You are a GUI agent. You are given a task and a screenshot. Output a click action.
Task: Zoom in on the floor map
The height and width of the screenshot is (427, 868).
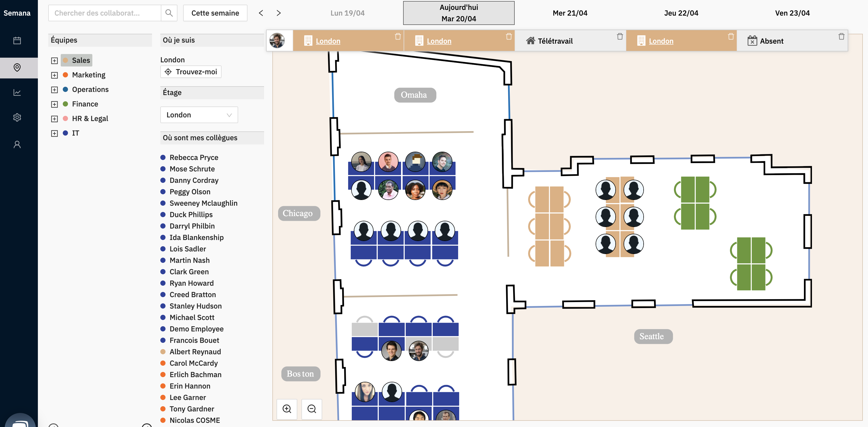287,409
